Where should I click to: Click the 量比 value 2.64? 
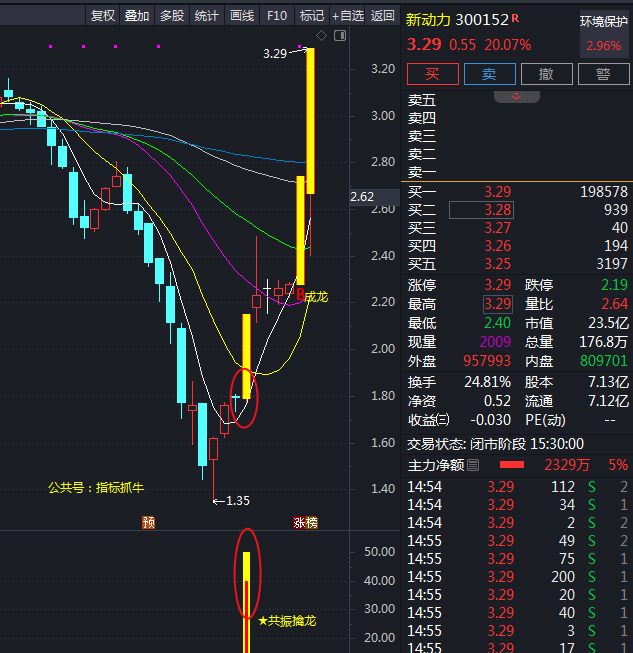(614, 304)
